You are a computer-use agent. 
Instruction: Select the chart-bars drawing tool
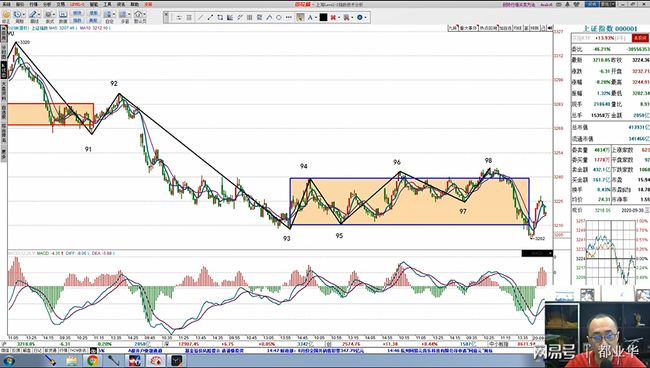tap(230, 17)
